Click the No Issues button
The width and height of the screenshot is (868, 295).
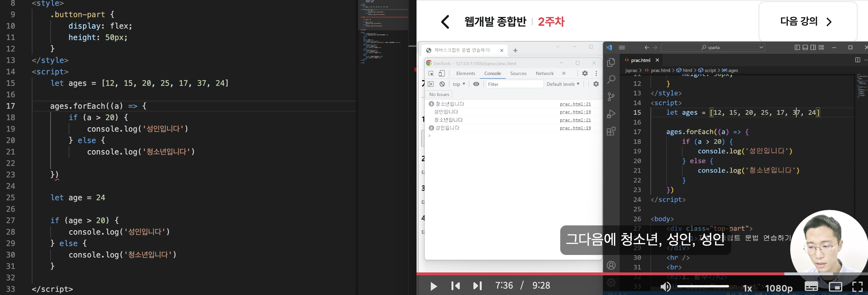pos(439,95)
